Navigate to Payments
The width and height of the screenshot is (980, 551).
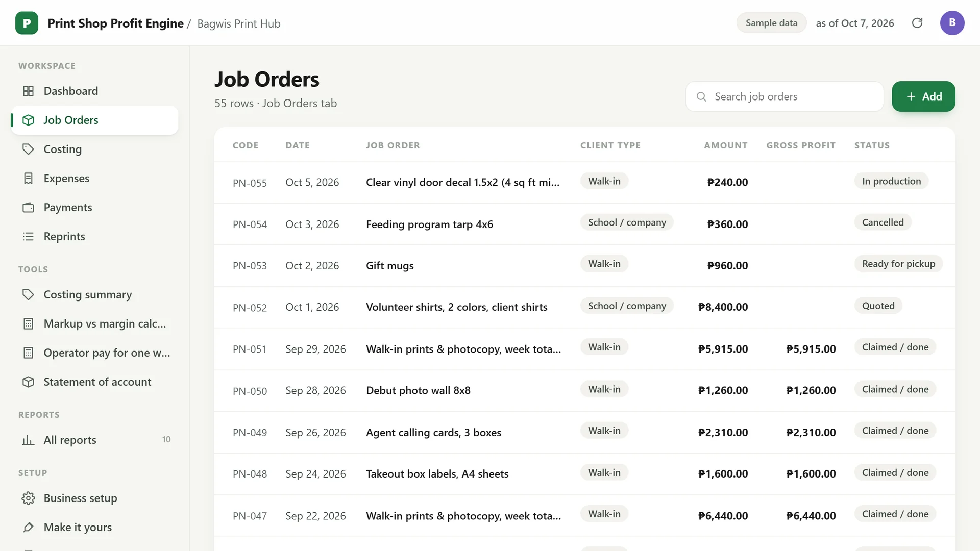95,207
